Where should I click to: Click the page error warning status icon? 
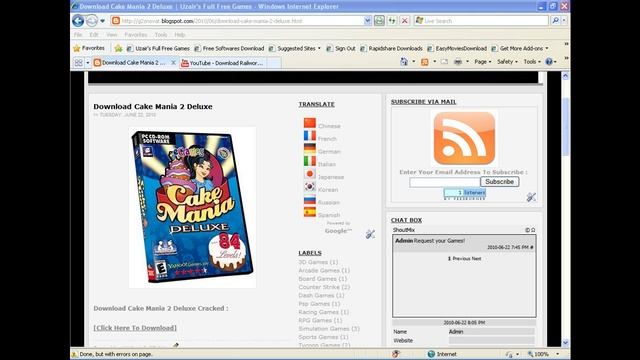[x=74, y=354]
